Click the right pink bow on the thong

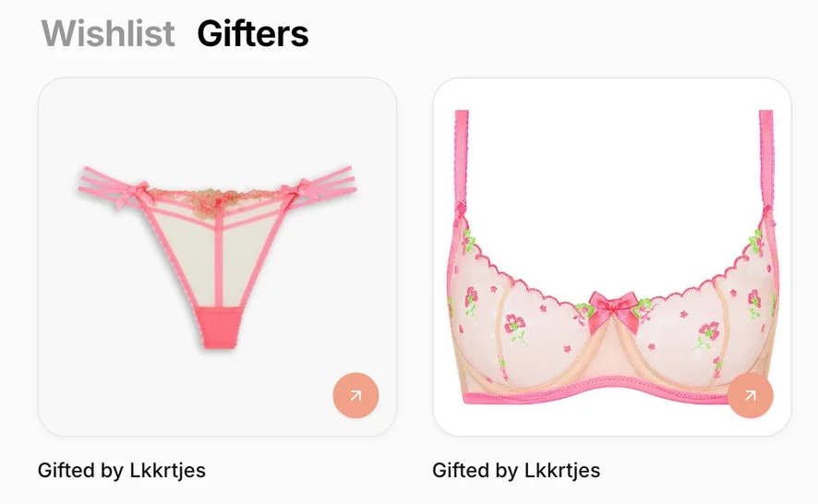[x=297, y=190]
